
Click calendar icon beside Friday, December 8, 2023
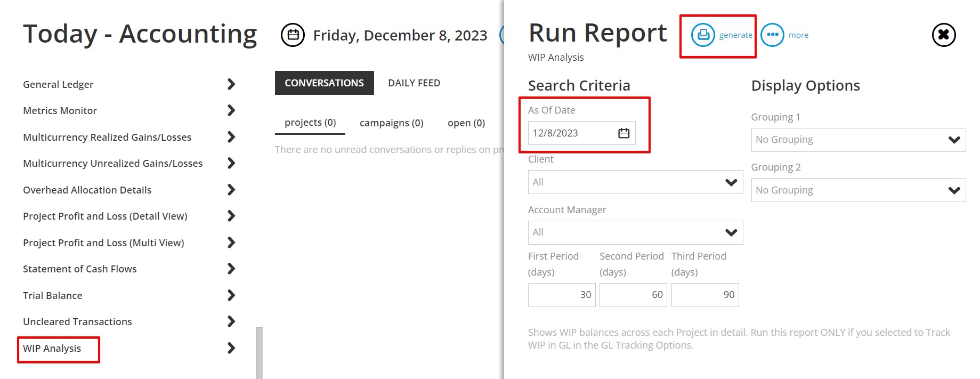pos(293,35)
